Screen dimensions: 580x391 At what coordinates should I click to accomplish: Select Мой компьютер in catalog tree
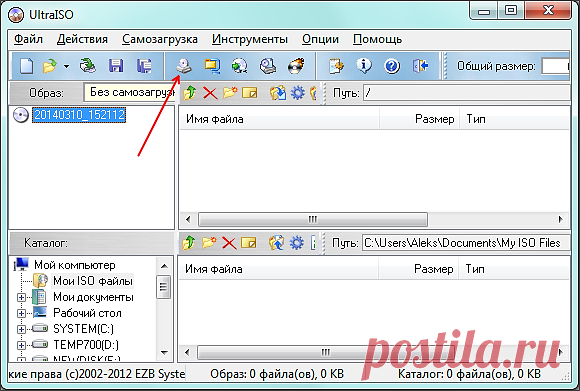75,265
